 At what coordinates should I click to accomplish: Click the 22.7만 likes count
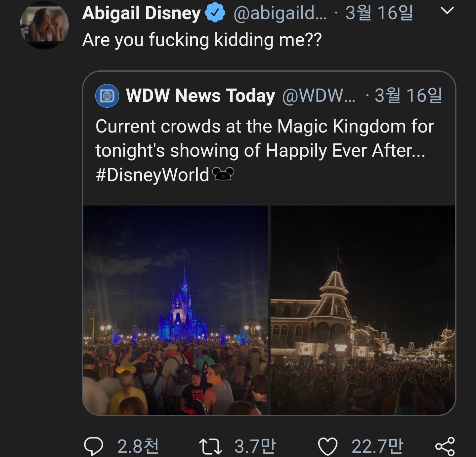(377, 446)
